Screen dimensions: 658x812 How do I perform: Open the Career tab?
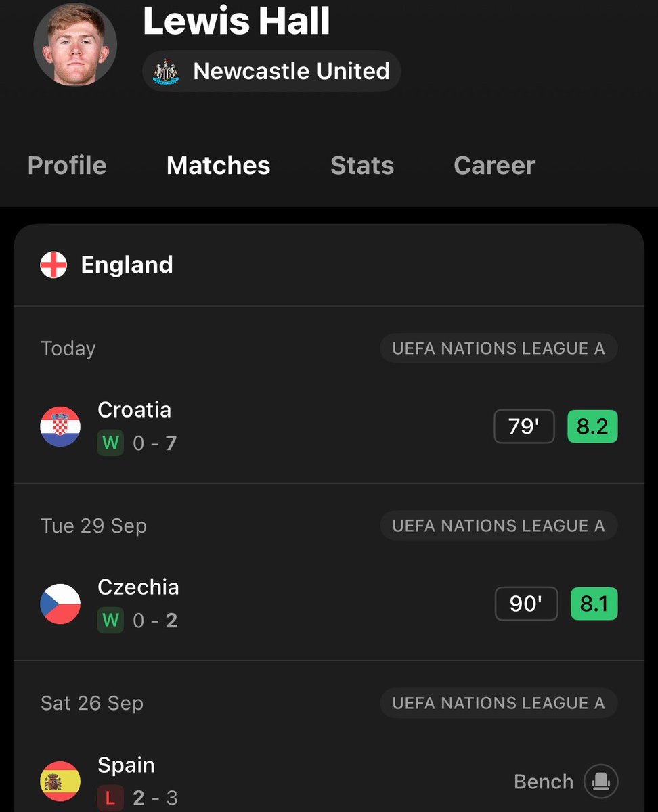[494, 165]
